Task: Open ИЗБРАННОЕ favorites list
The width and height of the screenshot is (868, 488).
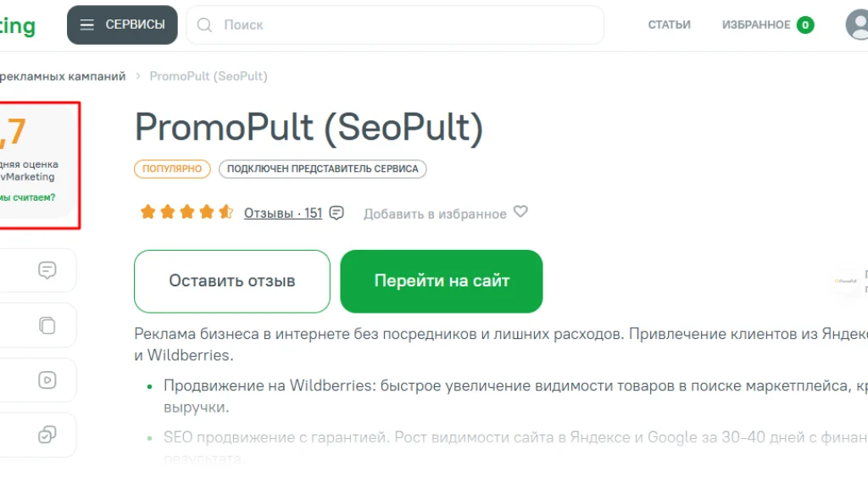Action: (x=755, y=25)
